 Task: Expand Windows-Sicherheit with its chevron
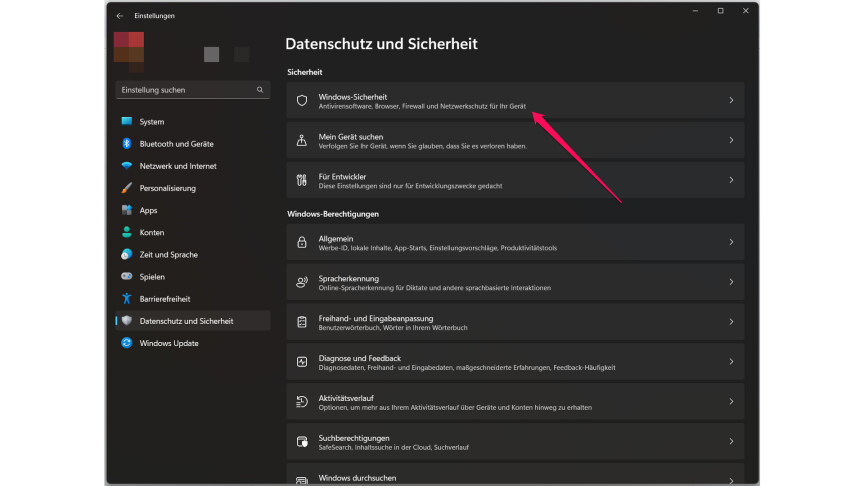731,100
